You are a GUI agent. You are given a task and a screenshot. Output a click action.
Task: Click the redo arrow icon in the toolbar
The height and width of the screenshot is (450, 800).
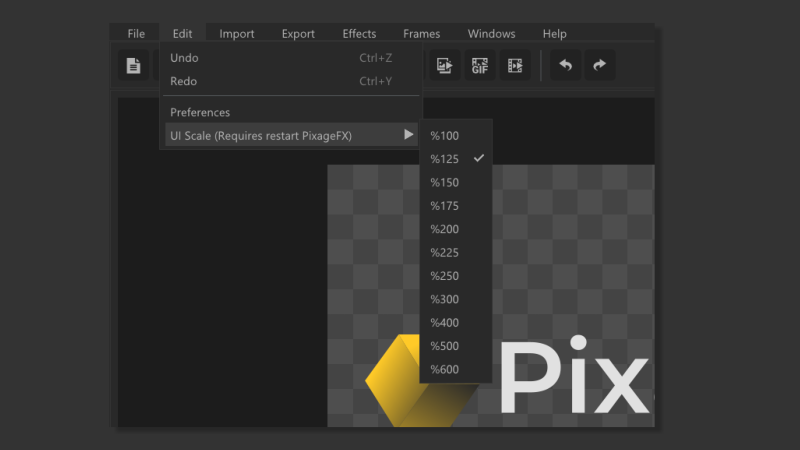click(x=600, y=66)
